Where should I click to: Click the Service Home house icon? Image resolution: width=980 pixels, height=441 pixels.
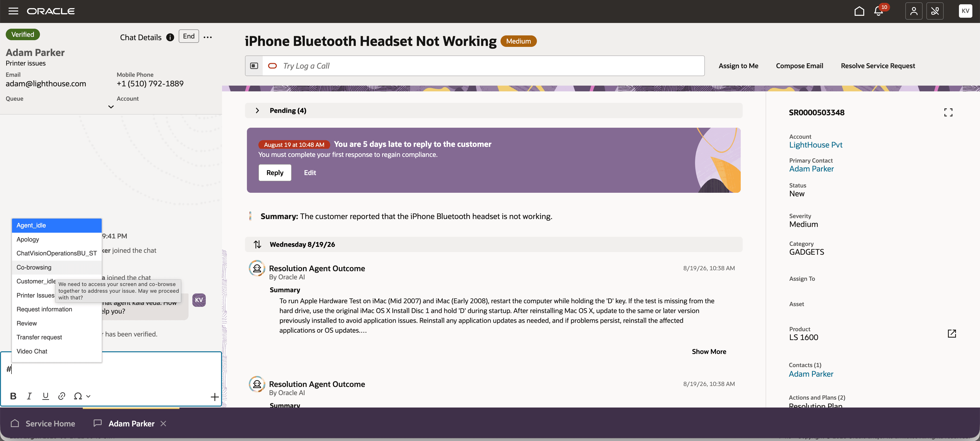point(15,423)
